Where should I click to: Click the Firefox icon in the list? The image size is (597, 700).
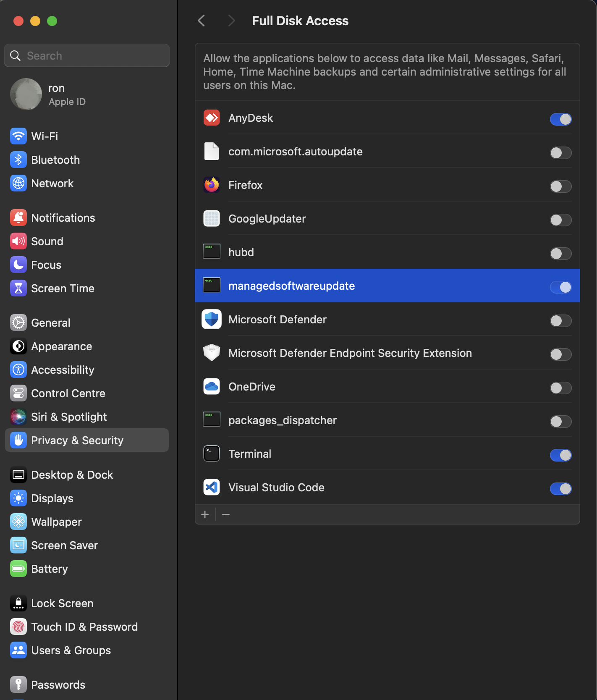(x=211, y=185)
